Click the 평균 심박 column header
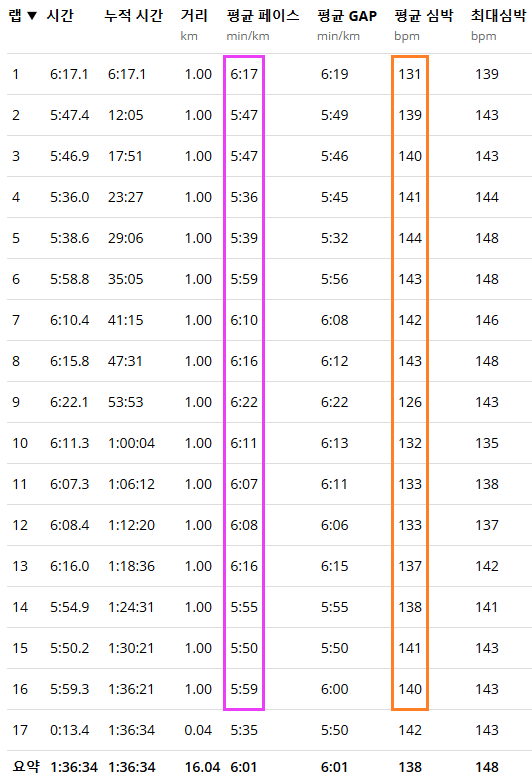 pyautogui.click(x=424, y=16)
